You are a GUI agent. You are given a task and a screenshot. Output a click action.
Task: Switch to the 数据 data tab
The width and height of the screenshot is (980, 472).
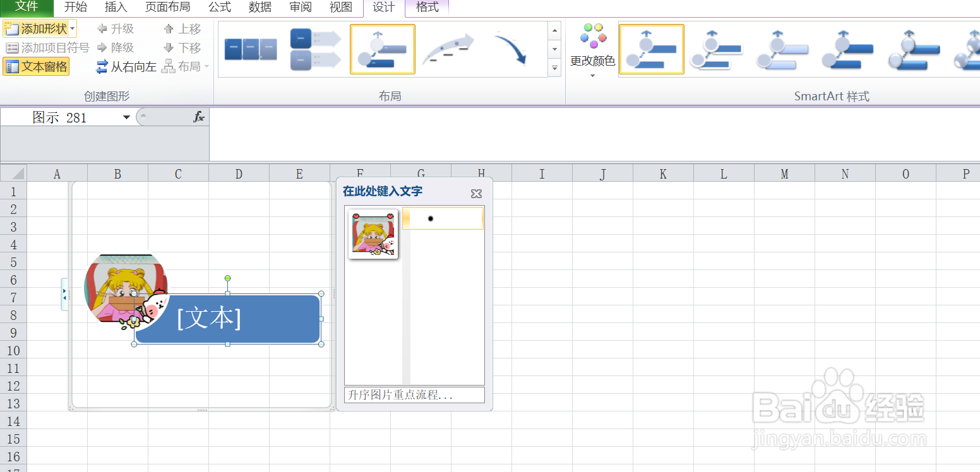click(x=260, y=8)
